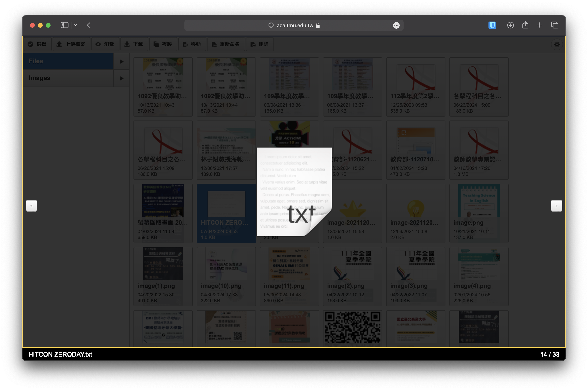Click the Delete (刪除) toolbar button
This screenshot has width=588, height=390.
pyautogui.click(x=260, y=44)
